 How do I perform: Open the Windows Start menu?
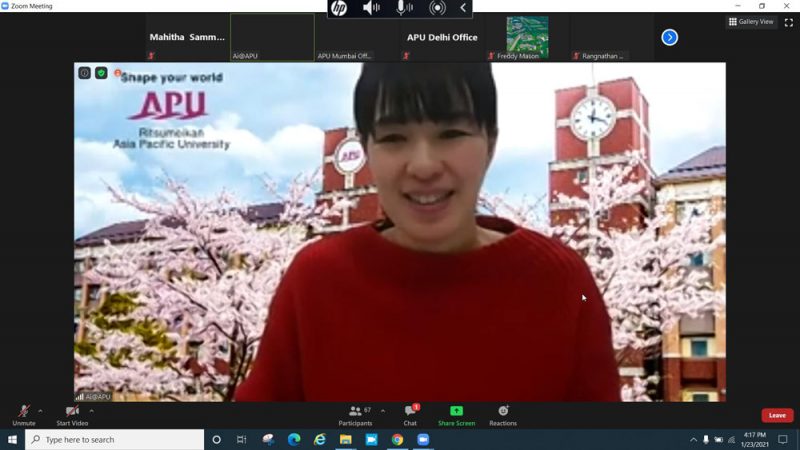[x=12, y=439]
